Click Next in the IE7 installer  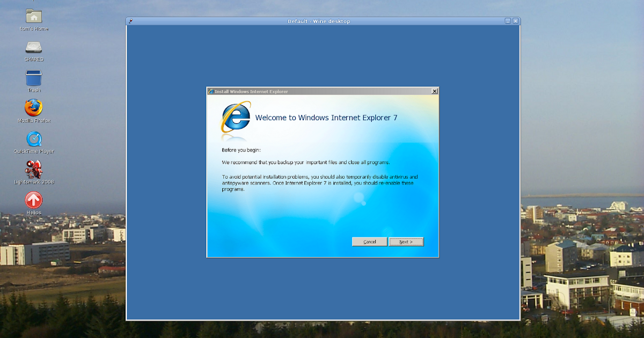(x=406, y=242)
